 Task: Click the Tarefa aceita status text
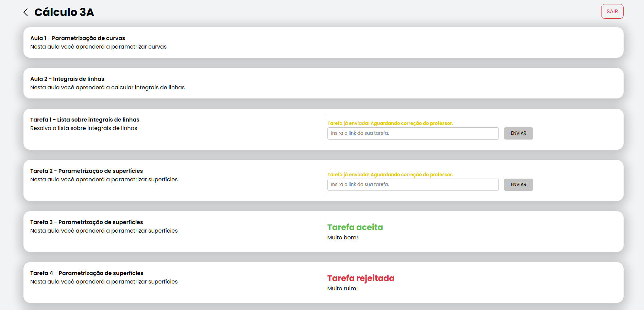[x=355, y=227]
